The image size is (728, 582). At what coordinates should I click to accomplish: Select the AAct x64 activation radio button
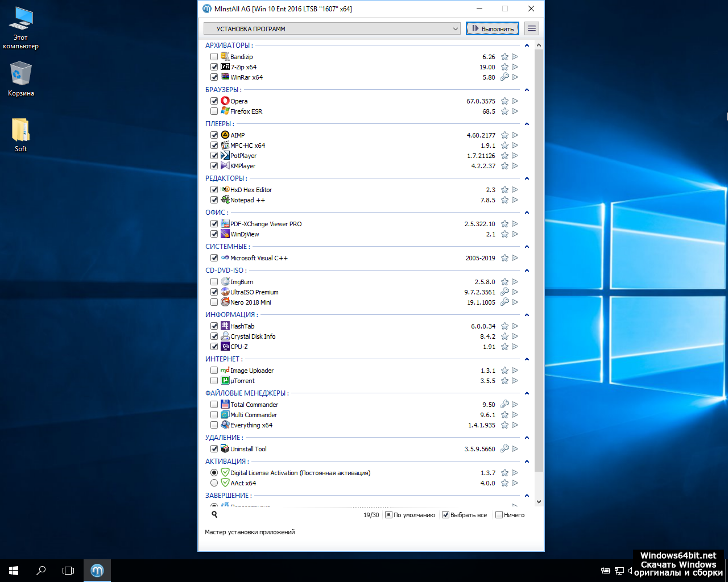click(x=214, y=483)
